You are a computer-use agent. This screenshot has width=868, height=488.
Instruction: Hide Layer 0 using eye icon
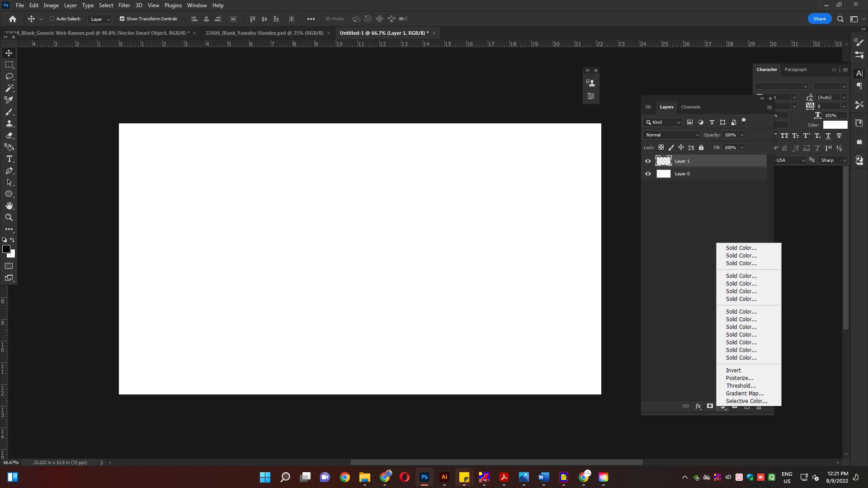(648, 174)
